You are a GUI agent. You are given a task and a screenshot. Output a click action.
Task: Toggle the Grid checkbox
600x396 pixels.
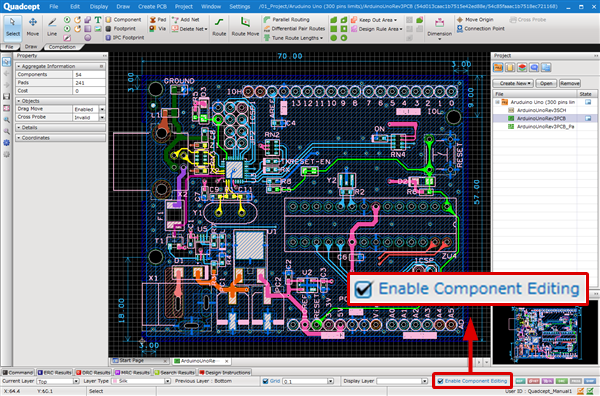tap(265, 381)
